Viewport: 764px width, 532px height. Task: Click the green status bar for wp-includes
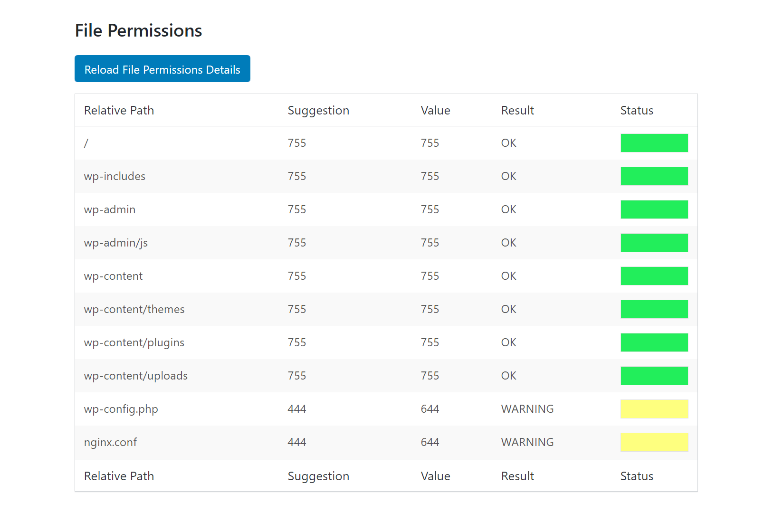654,176
